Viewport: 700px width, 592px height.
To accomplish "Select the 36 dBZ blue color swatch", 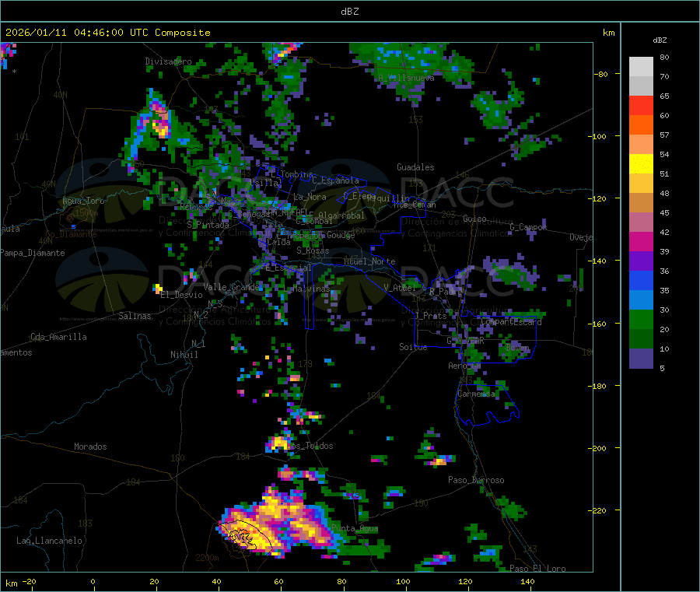I will 641,280.
